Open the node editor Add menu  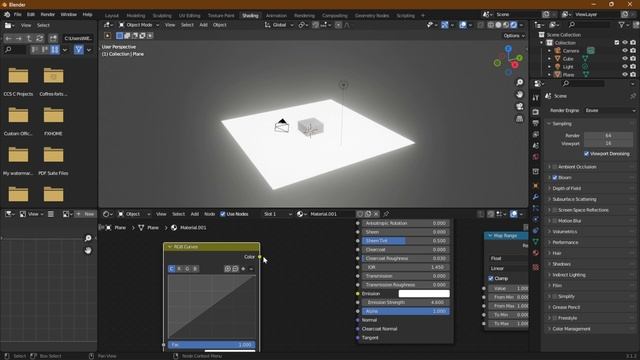(x=195, y=214)
